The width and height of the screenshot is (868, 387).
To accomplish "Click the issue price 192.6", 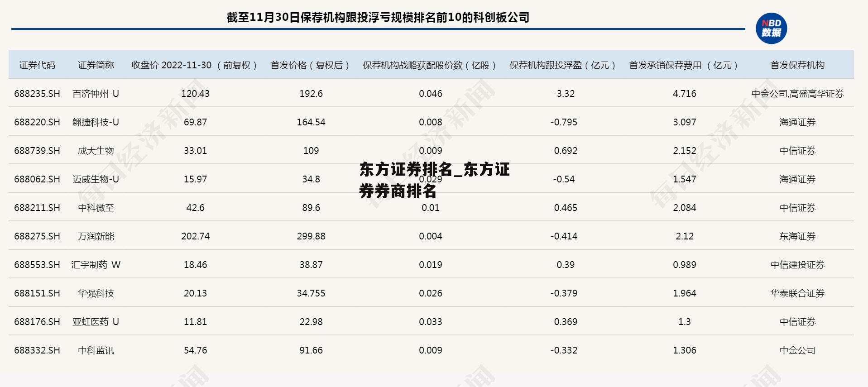I will 311,94.
